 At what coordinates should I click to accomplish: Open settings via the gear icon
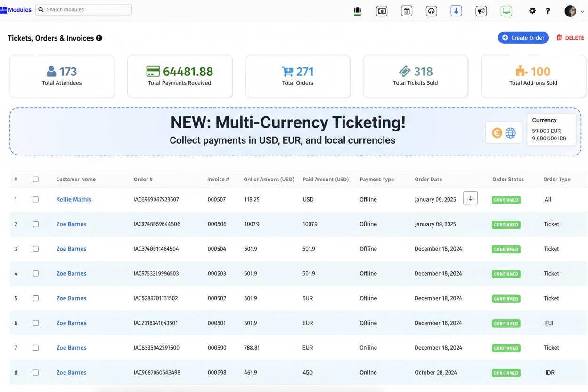tap(532, 11)
